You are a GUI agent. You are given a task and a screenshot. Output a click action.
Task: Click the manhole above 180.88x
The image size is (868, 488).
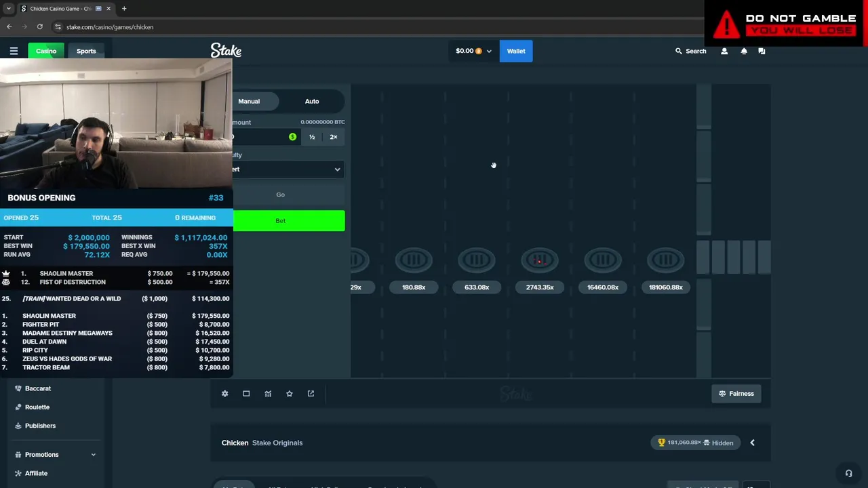pyautogui.click(x=414, y=260)
